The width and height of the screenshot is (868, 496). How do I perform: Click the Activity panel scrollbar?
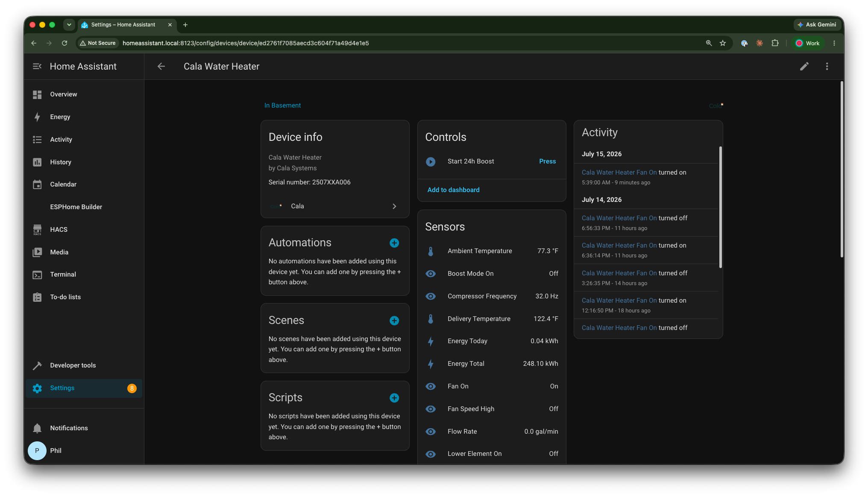[x=720, y=207]
